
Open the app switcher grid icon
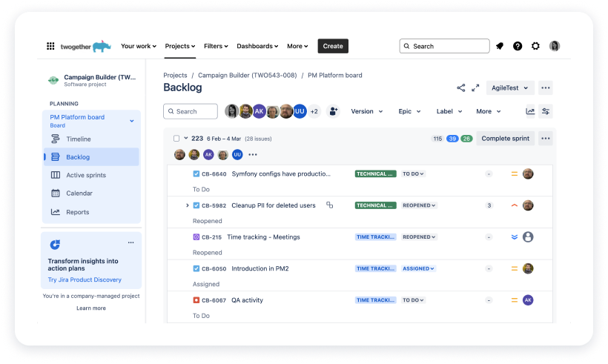50,46
